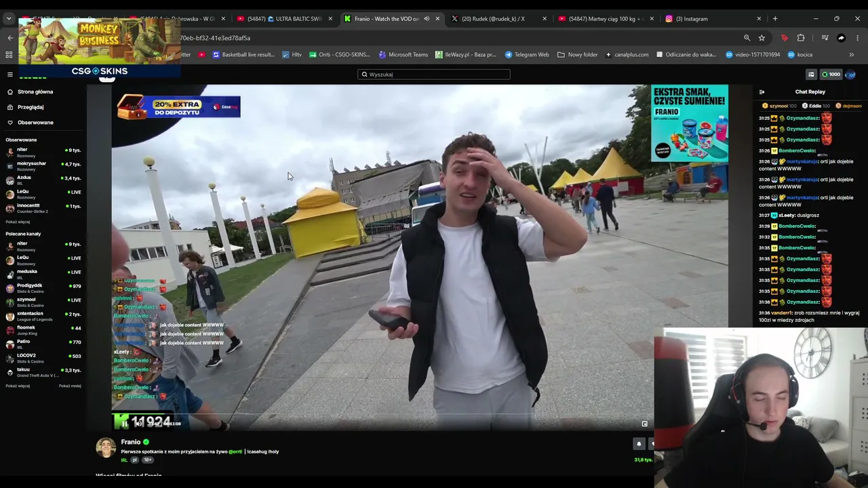Screen dimensions: 868x488
Task: Open a new browser tab
Action: 775,19
